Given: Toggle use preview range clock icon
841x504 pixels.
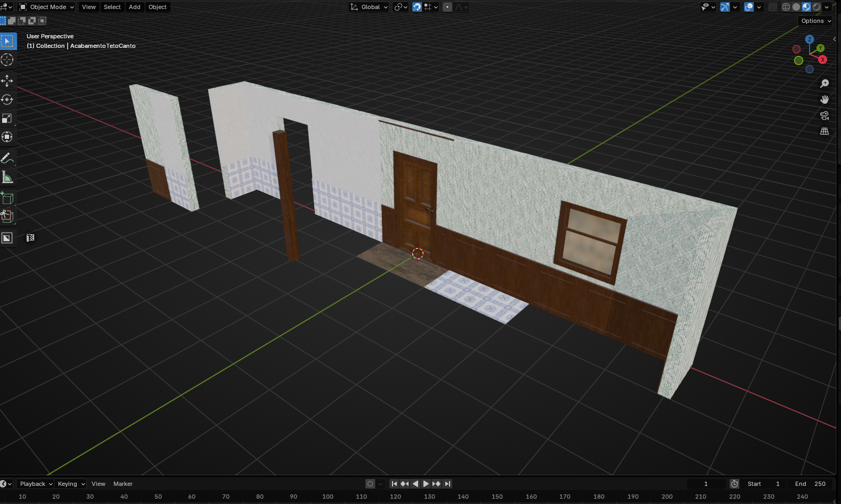Looking at the screenshot, I should [734, 484].
